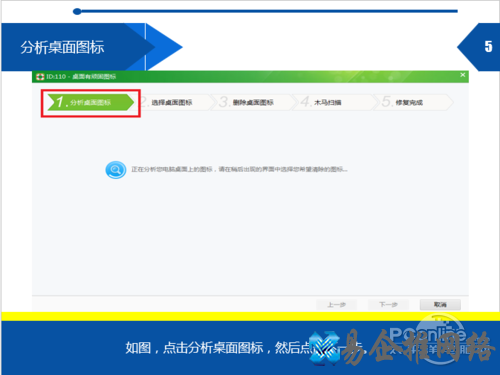Click the ID:110 window title text
Screen dimensions: 500x375
coord(81,77)
